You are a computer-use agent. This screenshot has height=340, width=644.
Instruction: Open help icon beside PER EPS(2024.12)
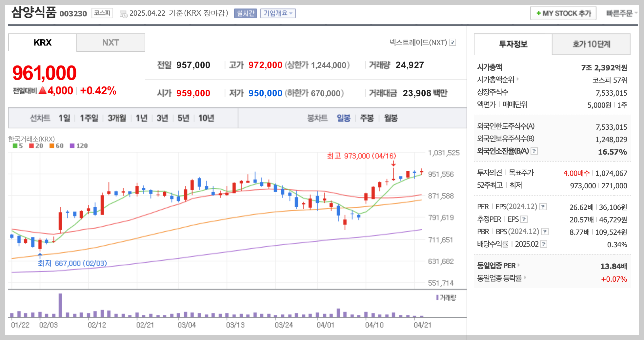click(x=543, y=207)
